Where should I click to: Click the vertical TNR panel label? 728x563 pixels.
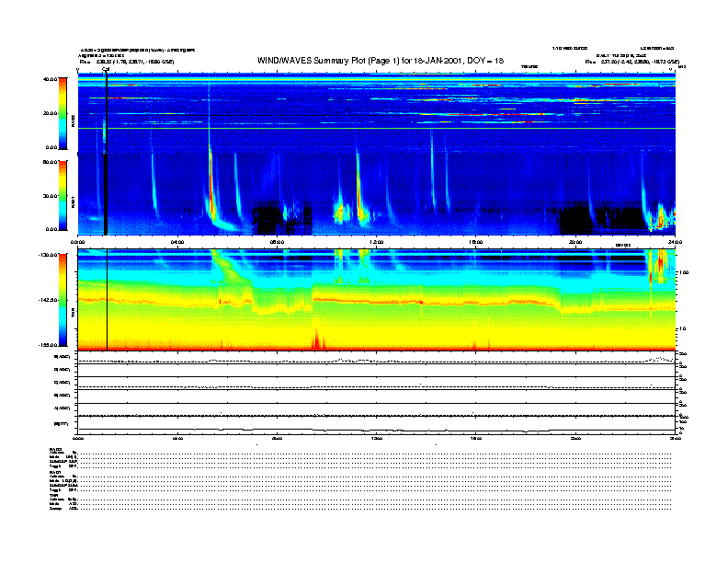tap(73, 315)
